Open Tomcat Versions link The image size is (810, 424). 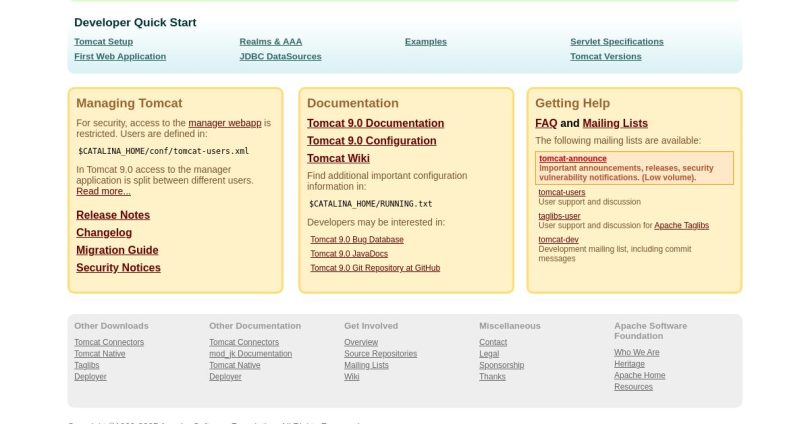point(606,56)
